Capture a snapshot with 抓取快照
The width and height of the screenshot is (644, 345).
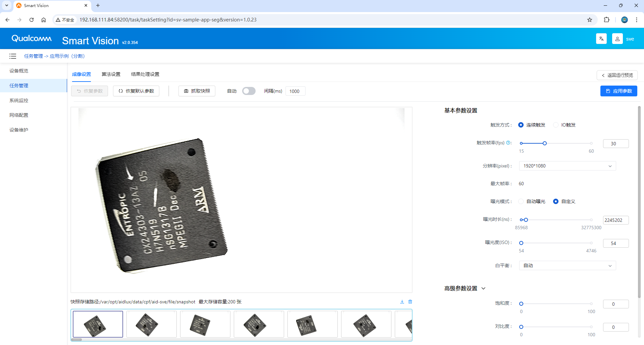click(x=197, y=91)
